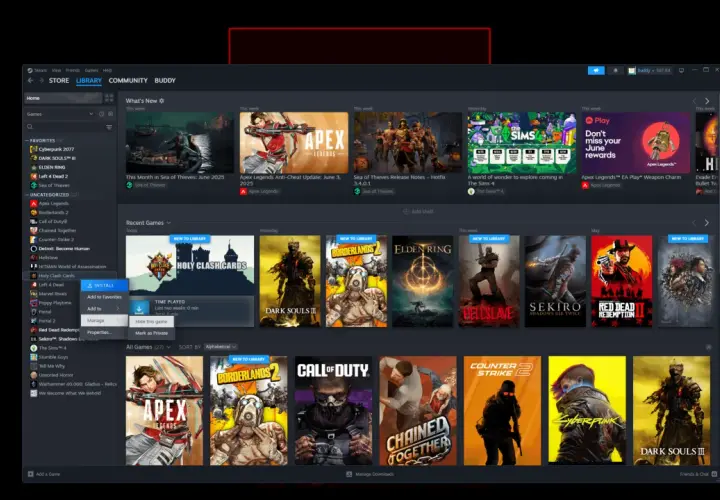This screenshot has height=500, width=720.
Task: Click Add shelf button
Action: [418, 212]
